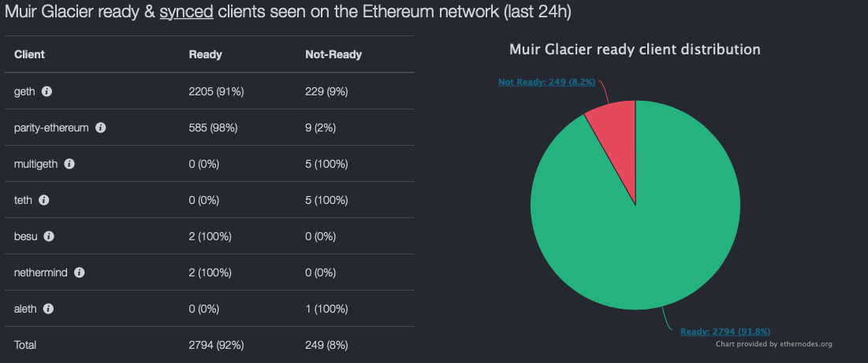Click the "Not Ready: 249 (8.2%)" chart label

(546, 81)
